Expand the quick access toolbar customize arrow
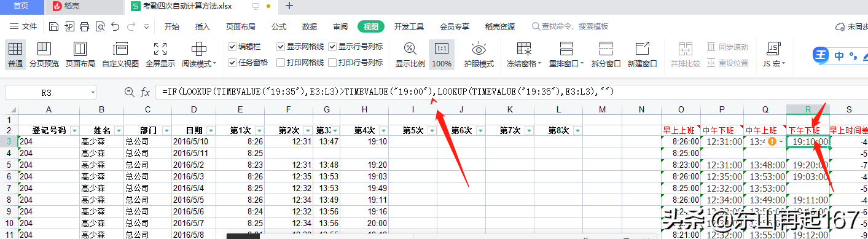The image size is (868, 239). click(146, 26)
